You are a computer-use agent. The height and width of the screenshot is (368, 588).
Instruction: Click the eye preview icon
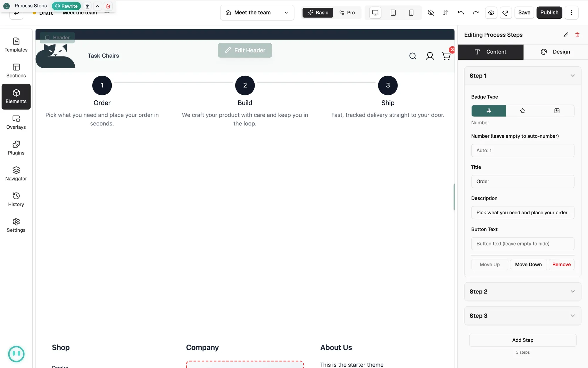[491, 13]
